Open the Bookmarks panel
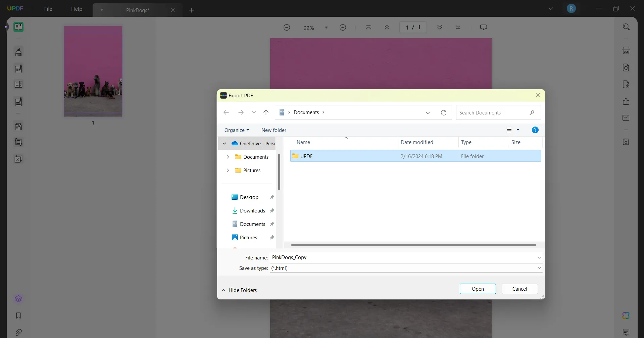Viewport: 644px width, 338px height. tap(18, 316)
